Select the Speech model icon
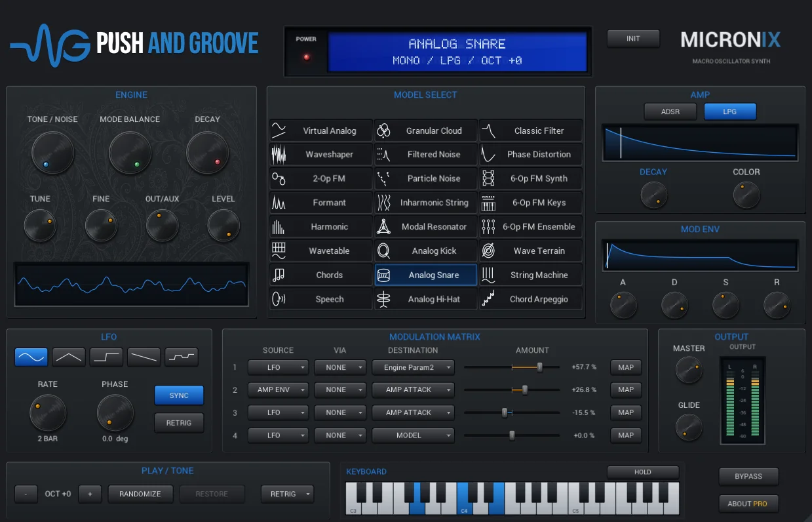This screenshot has width=812, height=522. coord(279,299)
